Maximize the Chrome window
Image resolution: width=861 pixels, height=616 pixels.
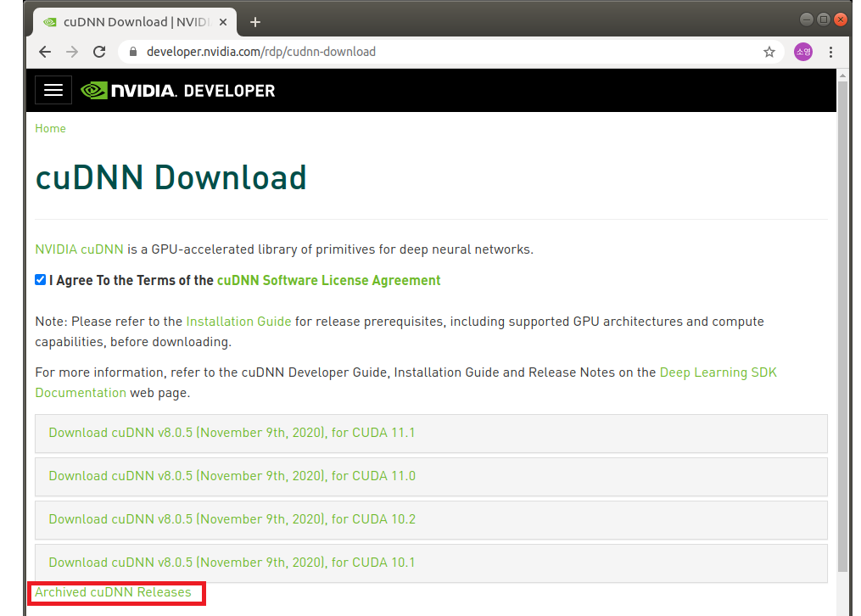(823, 20)
